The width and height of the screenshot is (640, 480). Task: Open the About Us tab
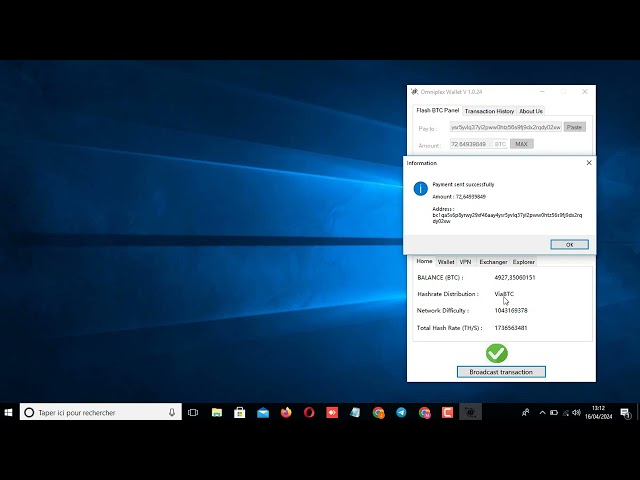pos(531,111)
